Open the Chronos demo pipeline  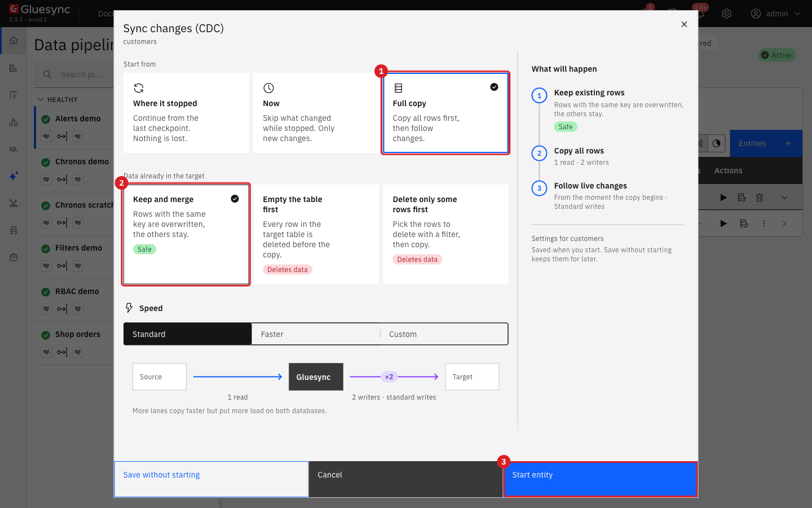(x=82, y=161)
